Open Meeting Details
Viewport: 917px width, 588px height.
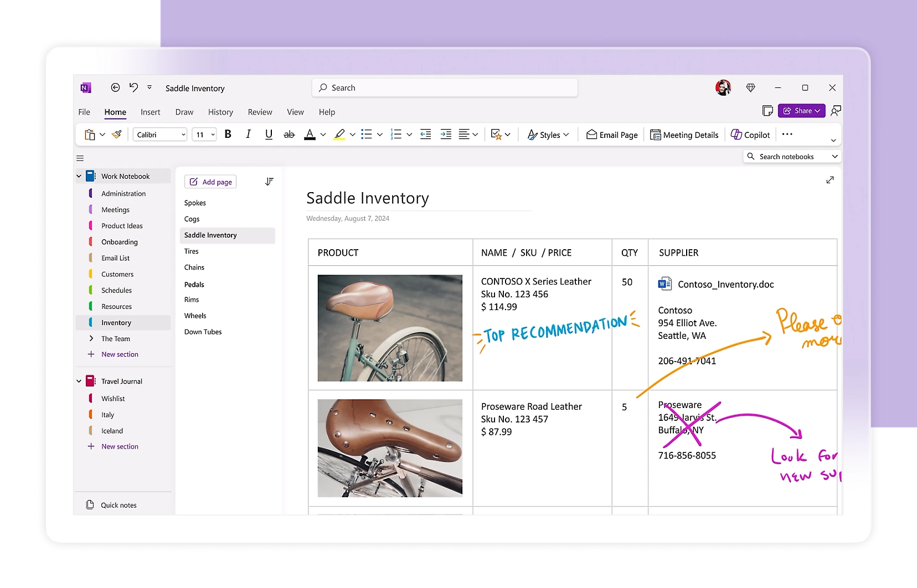point(684,135)
